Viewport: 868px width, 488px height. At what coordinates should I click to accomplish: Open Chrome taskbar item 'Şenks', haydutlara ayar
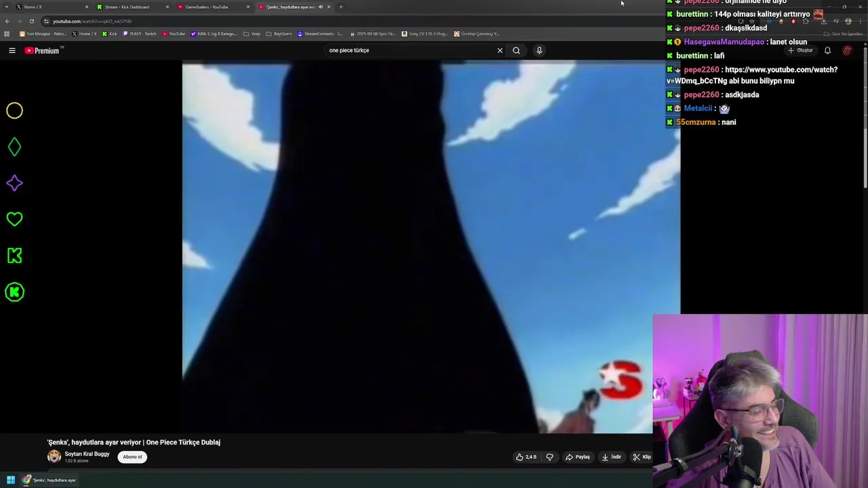50,480
